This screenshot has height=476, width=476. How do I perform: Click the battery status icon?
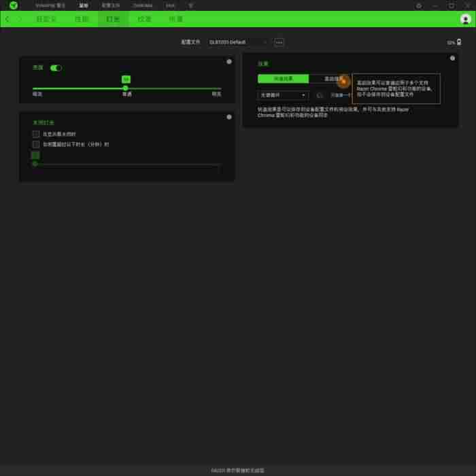[459, 42]
